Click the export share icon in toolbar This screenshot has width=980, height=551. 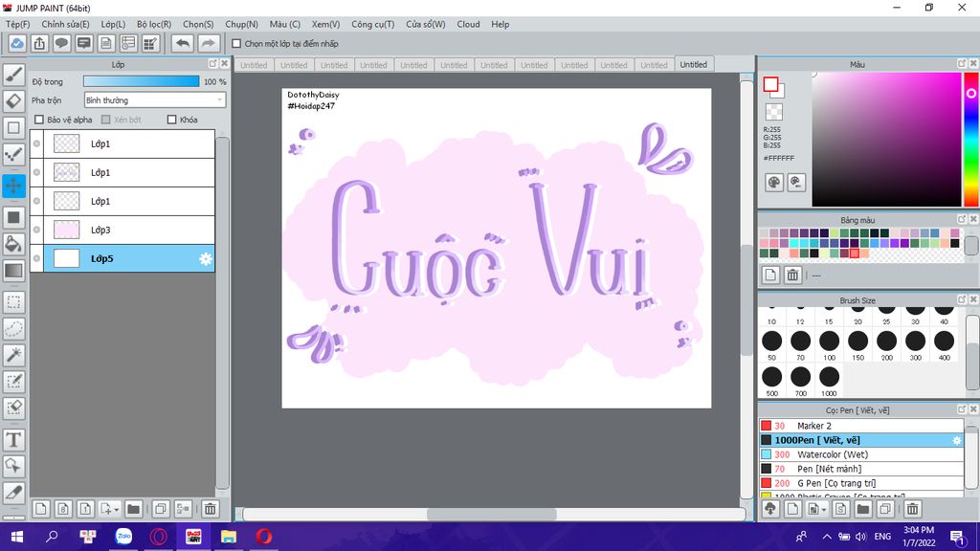(x=39, y=43)
